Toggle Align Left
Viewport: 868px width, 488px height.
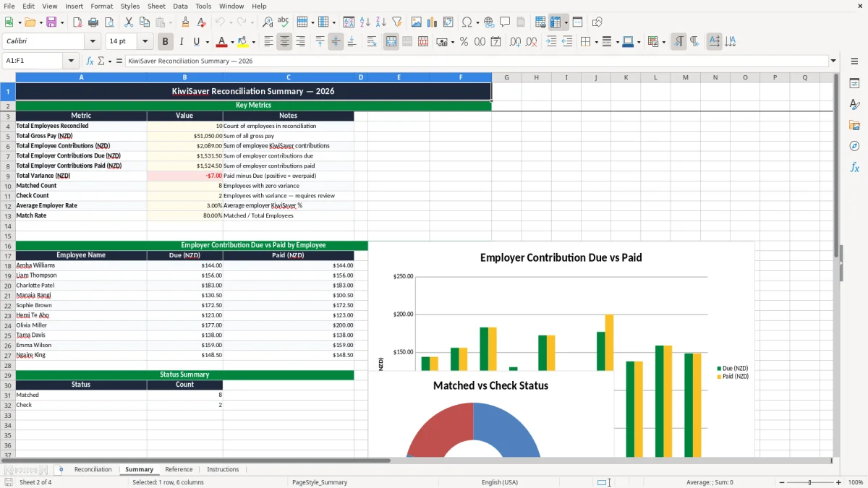point(268,42)
